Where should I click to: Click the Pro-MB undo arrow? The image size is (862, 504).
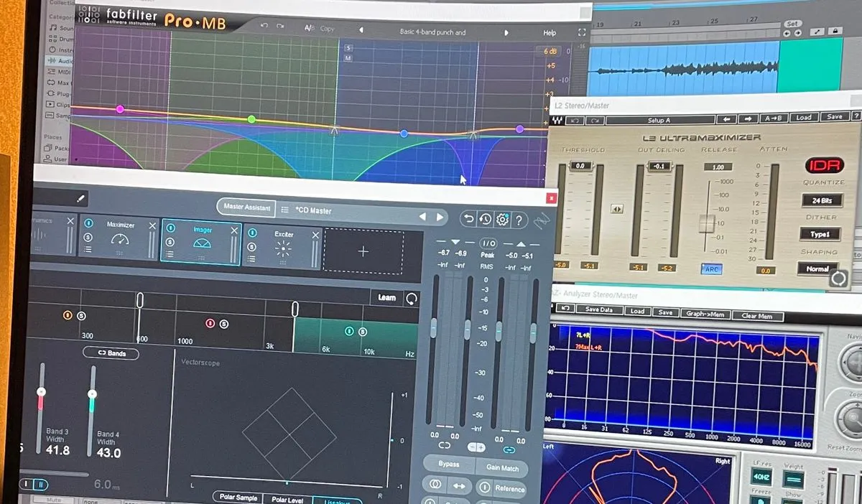click(264, 27)
